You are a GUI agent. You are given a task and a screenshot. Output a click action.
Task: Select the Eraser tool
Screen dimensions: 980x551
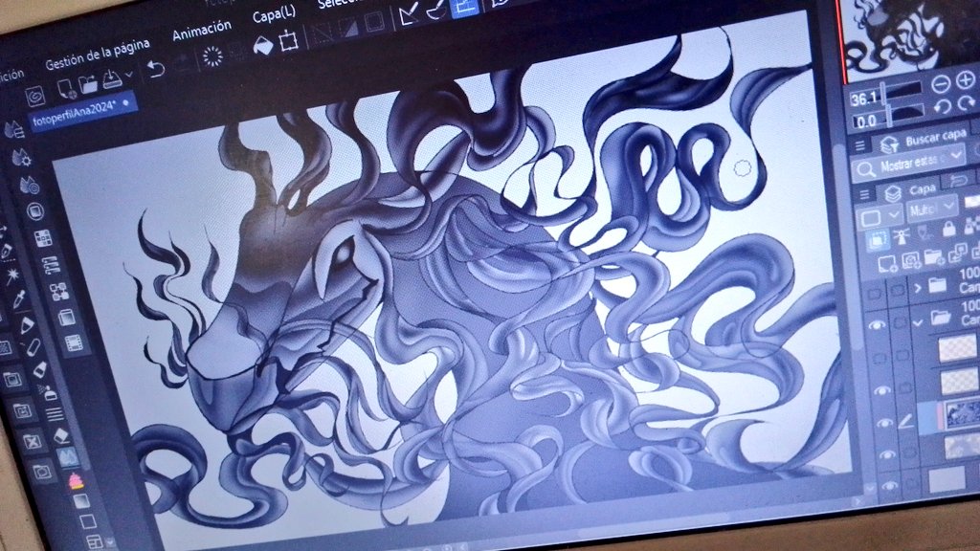[x=61, y=435]
